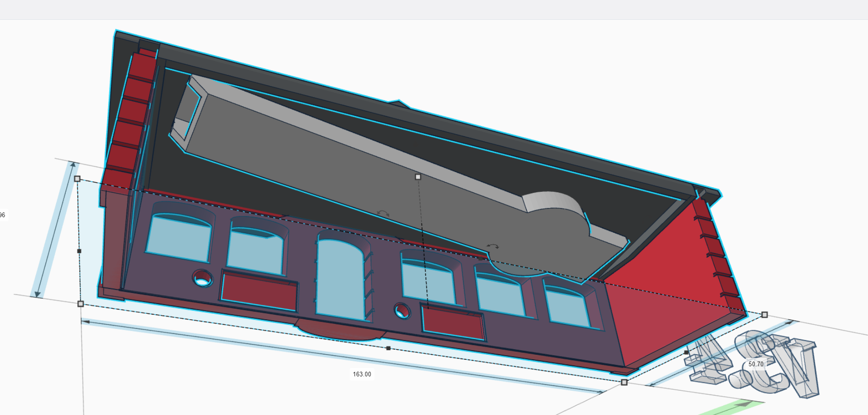Click the rotation arrow handle above the doorway
This screenshot has height=415, width=868.
pyautogui.click(x=383, y=213)
